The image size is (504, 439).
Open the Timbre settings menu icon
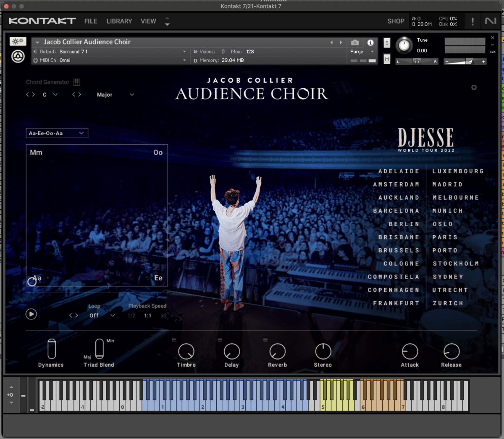(x=174, y=340)
